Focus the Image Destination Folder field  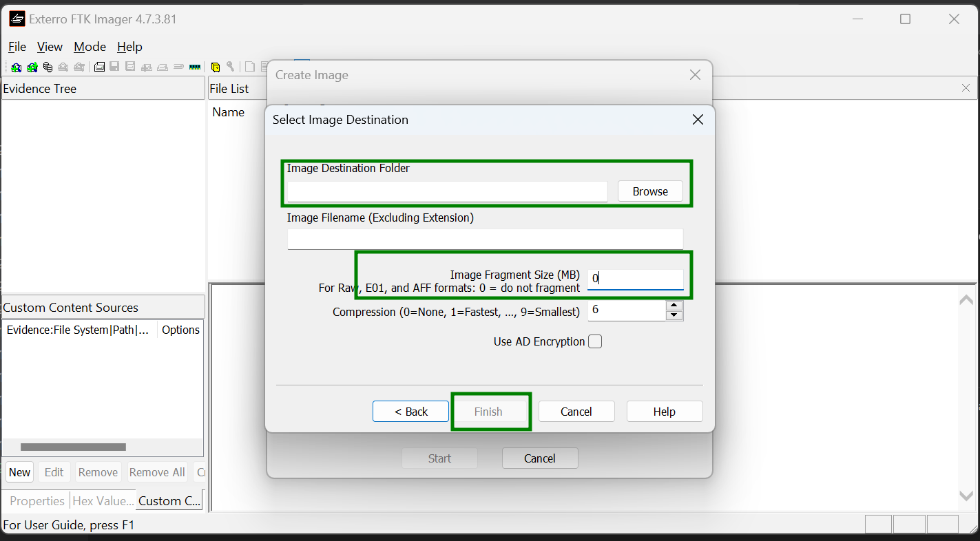(447, 191)
